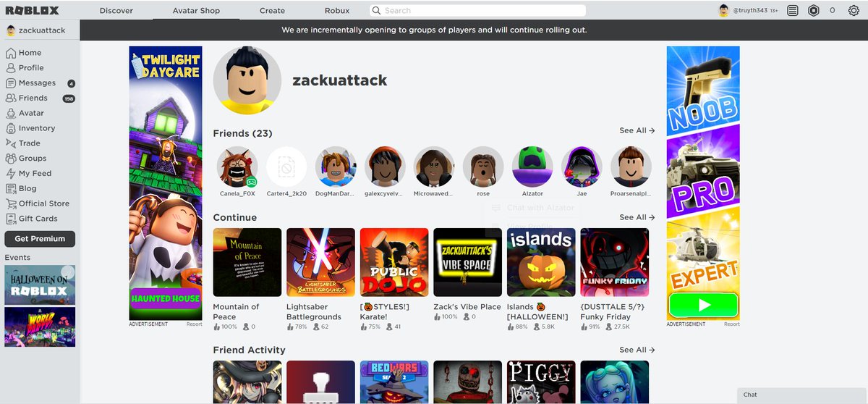Open the Discover tab
Image resolution: width=868 pixels, height=404 pixels.
click(116, 11)
